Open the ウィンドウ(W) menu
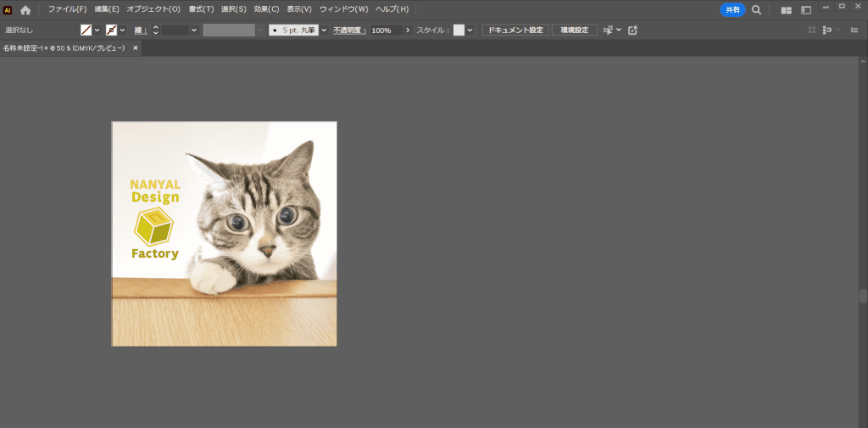 click(343, 9)
